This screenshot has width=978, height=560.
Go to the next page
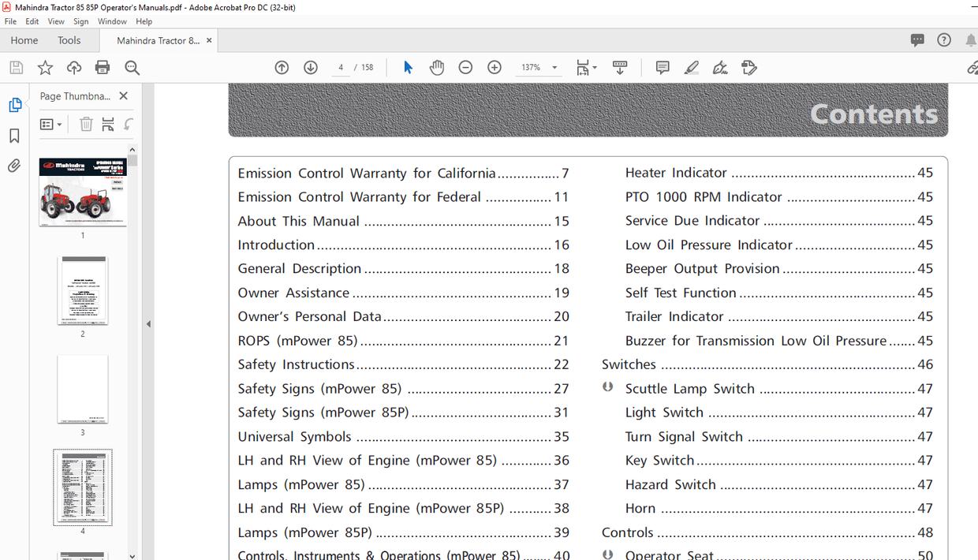point(310,67)
